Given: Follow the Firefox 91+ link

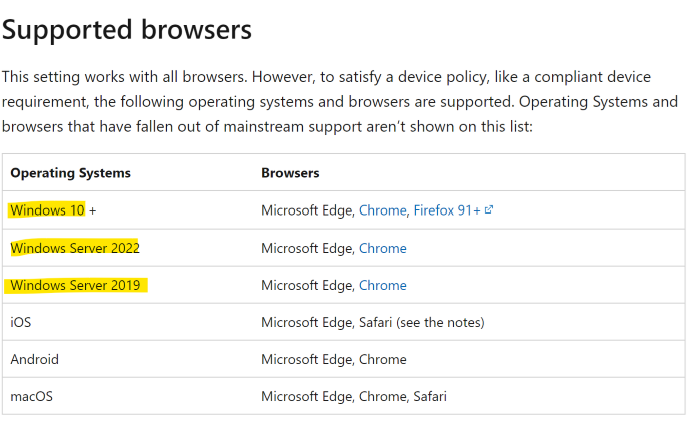Looking at the screenshot, I should click(447, 210).
